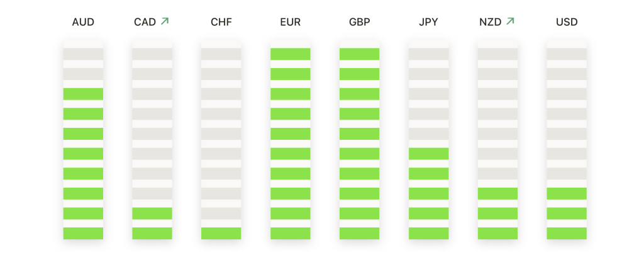
Task: Click the upper green bar in CAD meter
Action: point(152,214)
